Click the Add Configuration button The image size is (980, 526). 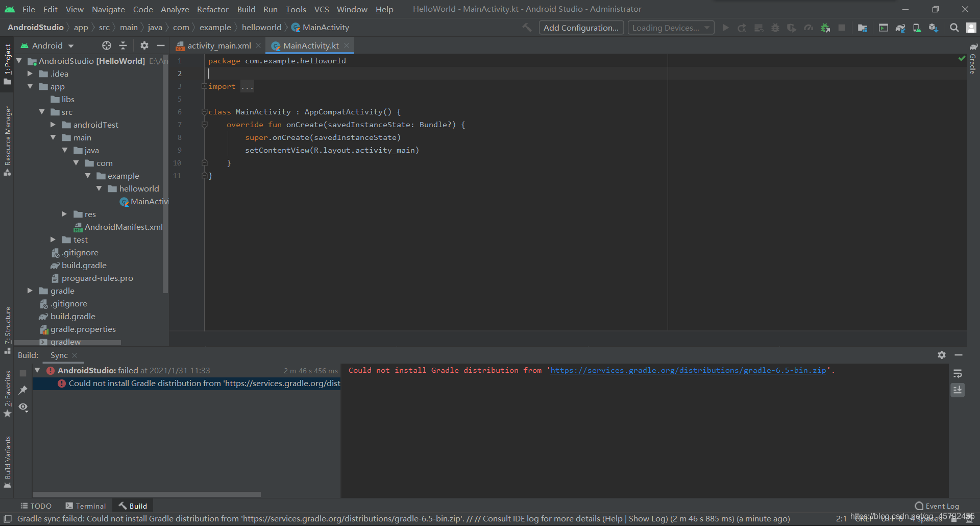(581, 28)
